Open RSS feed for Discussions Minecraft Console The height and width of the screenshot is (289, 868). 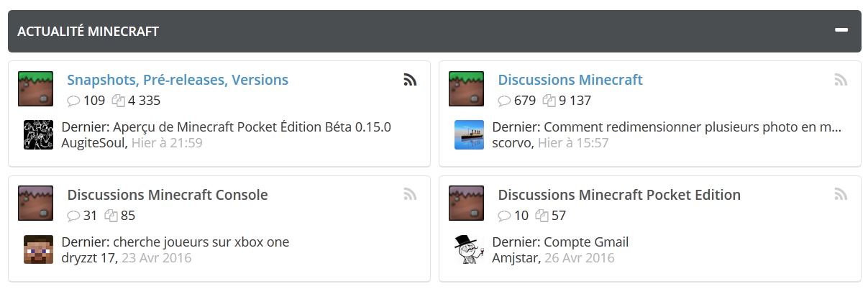[410, 195]
